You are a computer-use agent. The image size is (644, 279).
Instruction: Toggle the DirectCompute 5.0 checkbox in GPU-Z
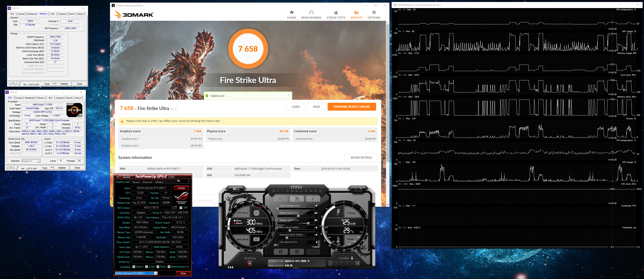coord(169,267)
